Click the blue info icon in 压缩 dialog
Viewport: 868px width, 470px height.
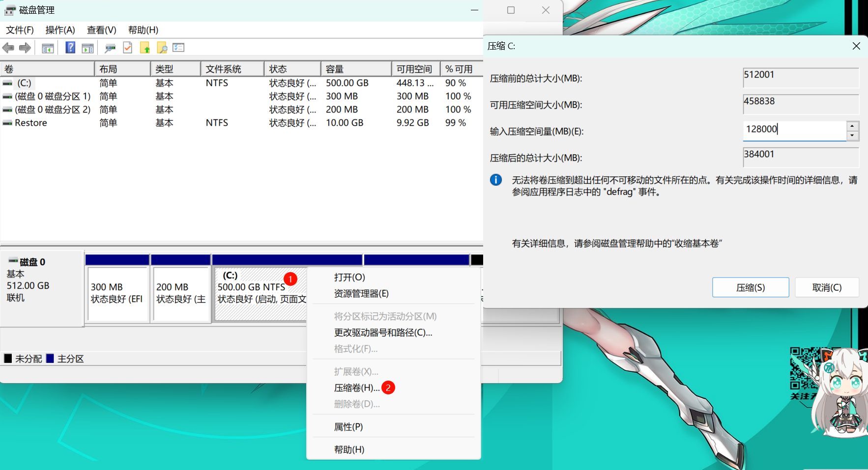coord(496,180)
